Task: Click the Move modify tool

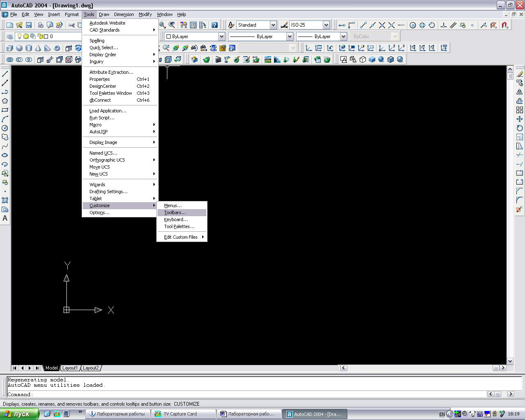Action: tap(520, 119)
